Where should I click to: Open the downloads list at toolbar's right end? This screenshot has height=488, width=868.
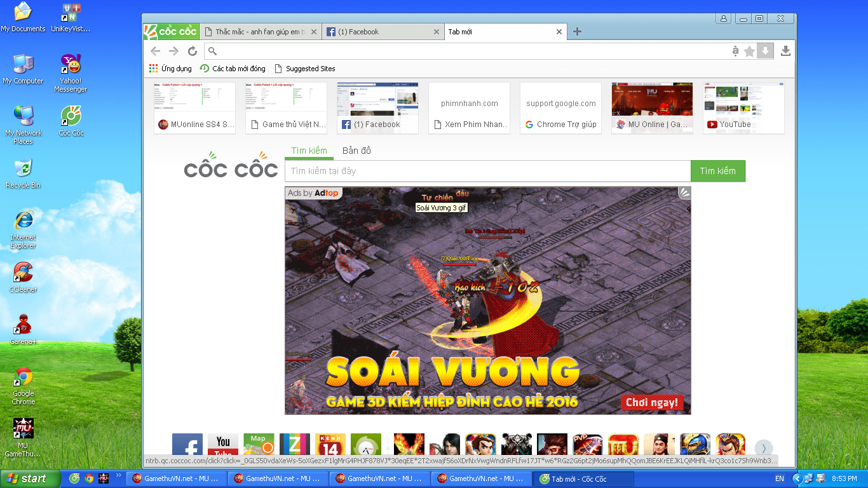[785, 51]
